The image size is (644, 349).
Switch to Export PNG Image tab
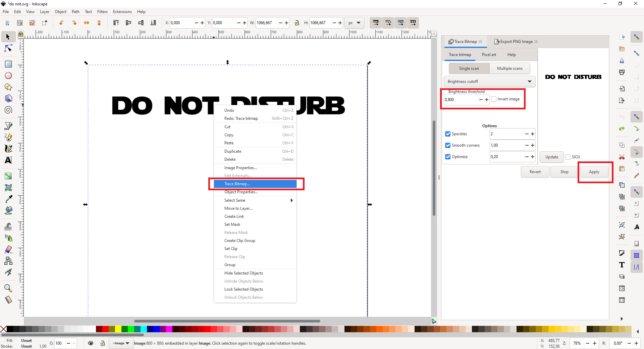coord(516,42)
